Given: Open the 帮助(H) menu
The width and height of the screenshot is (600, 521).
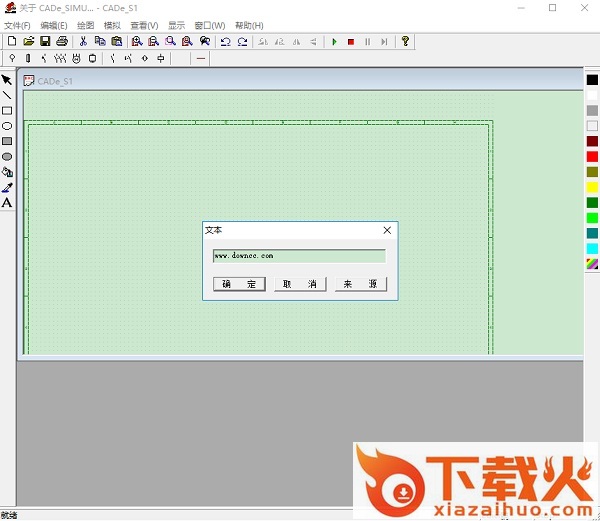Looking at the screenshot, I should pos(249,26).
